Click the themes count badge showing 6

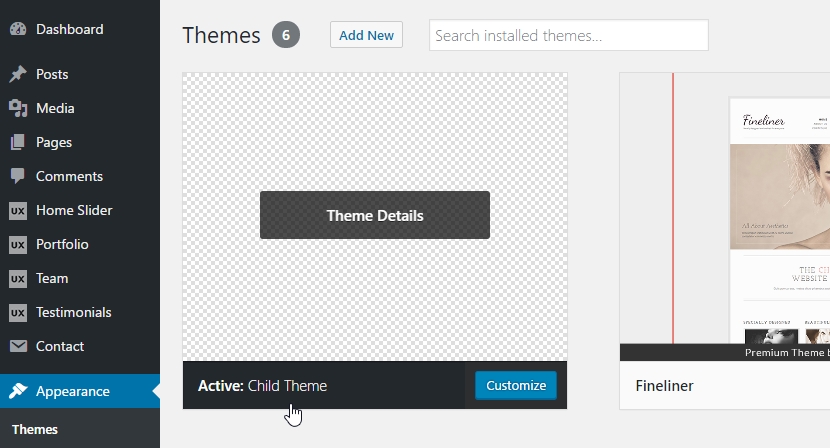[x=286, y=35]
